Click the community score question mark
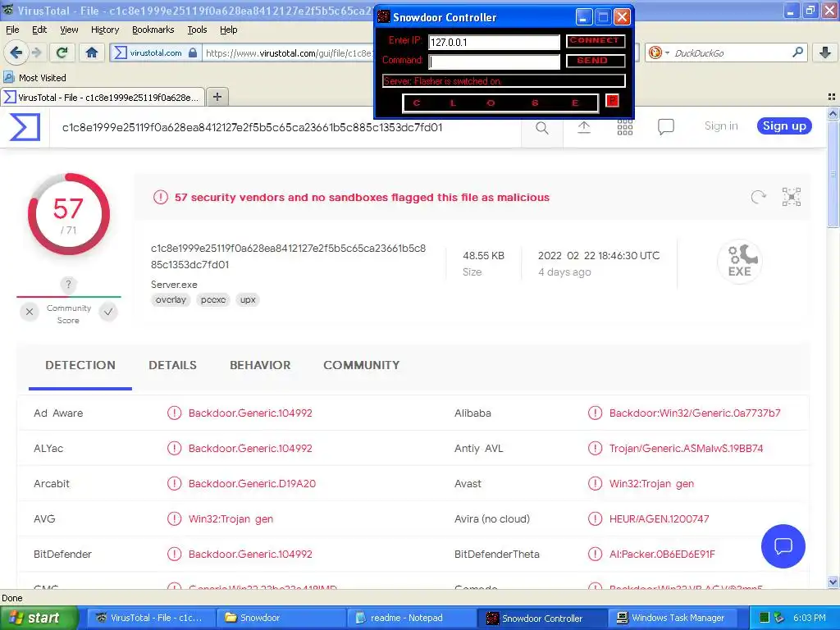Image resolution: width=840 pixels, height=630 pixels. [68, 285]
